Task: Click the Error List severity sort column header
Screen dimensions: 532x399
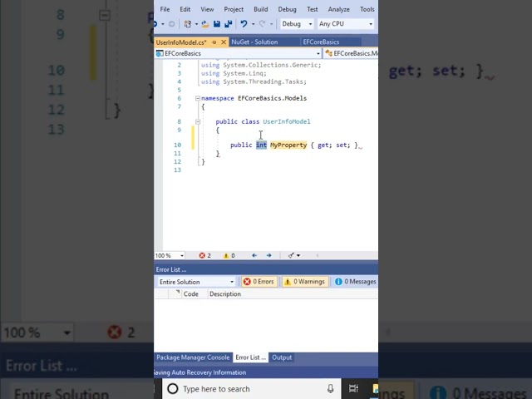Action: 175,294
